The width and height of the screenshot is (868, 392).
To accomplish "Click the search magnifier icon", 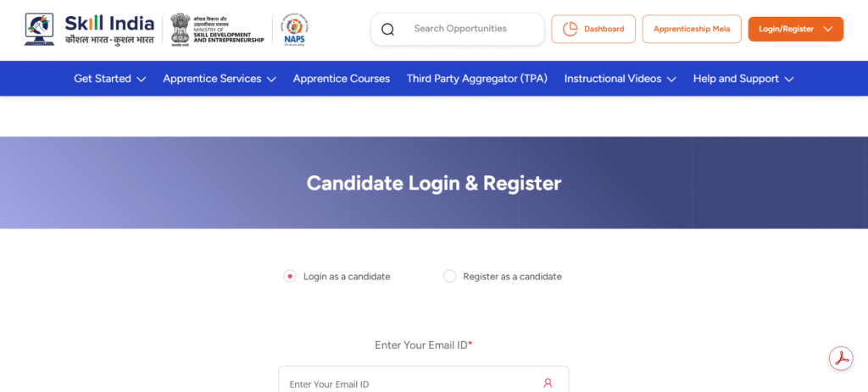I will (x=388, y=30).
